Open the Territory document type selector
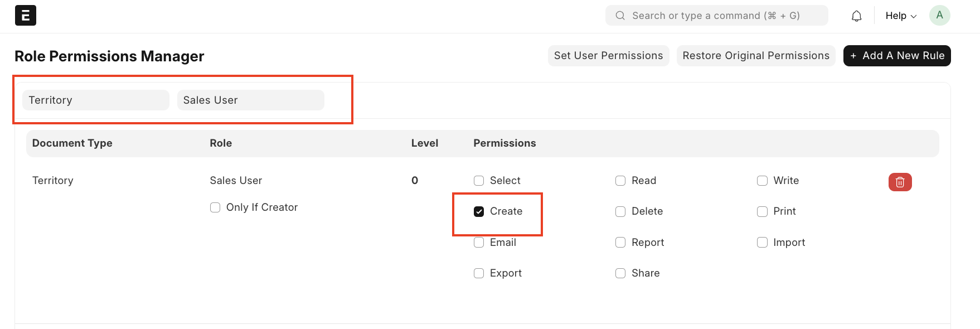Viewport: 980px width, 329px height. click(x=95, y=100)
